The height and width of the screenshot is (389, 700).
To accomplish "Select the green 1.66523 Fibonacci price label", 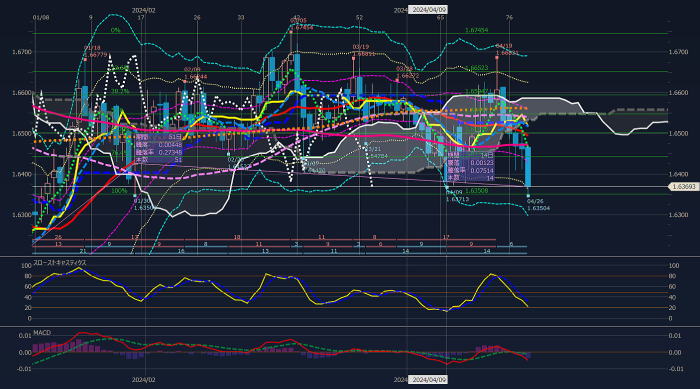I will [476, 68].
